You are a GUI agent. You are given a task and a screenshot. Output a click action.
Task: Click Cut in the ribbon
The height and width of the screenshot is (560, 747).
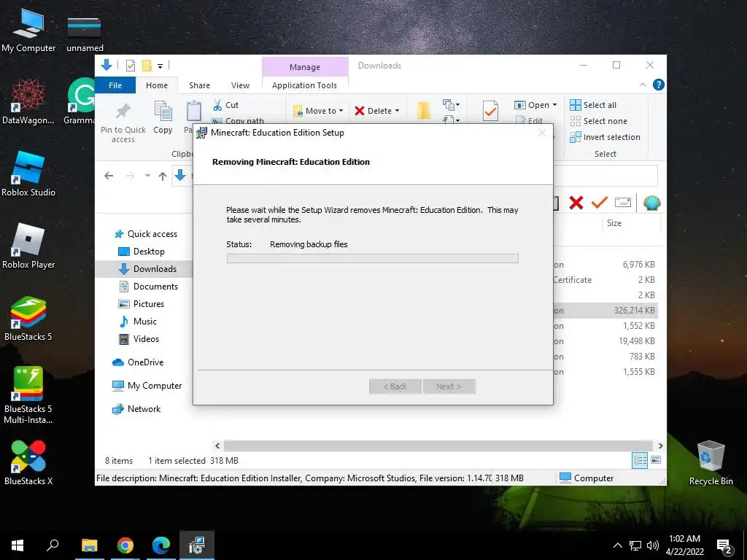(226, 105)
